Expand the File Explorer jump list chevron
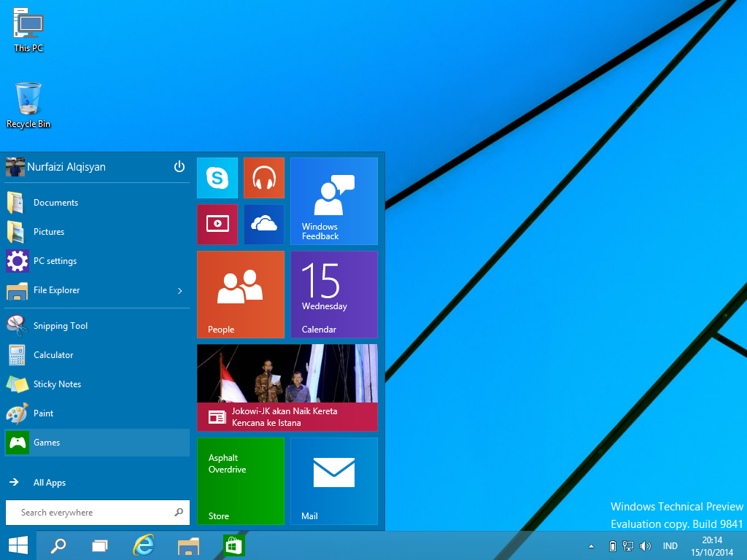The image size is (747, 560). coord(179,290)
